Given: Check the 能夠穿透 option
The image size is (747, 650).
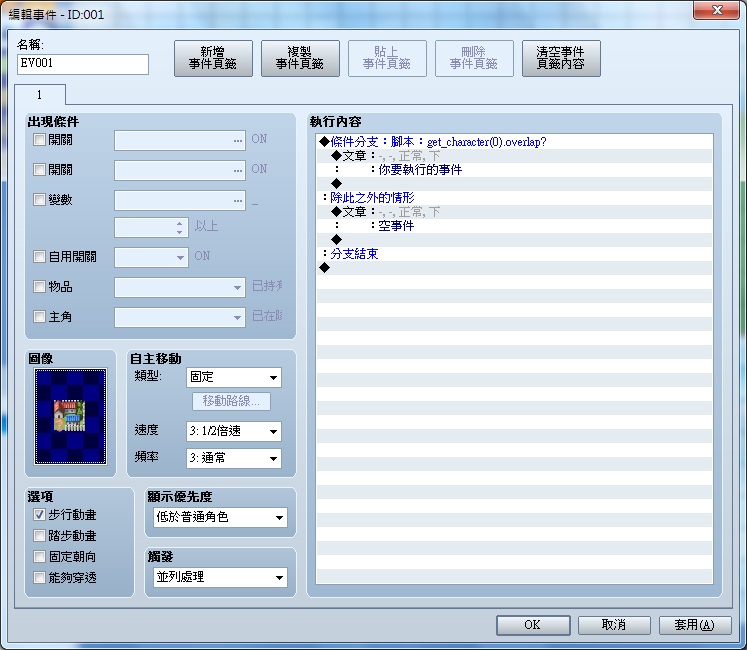Looking at the screenshot, I should tap(39, 578).
